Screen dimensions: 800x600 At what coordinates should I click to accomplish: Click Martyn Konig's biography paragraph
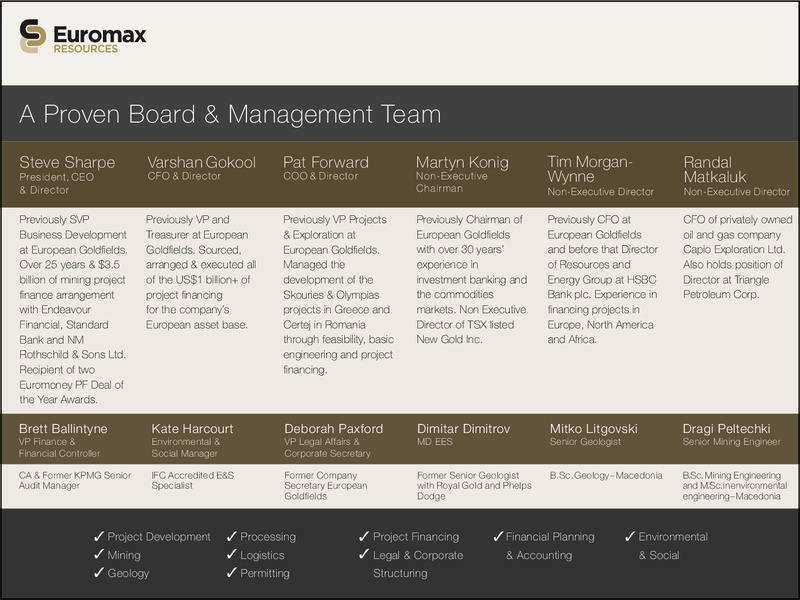pos(471,280)
